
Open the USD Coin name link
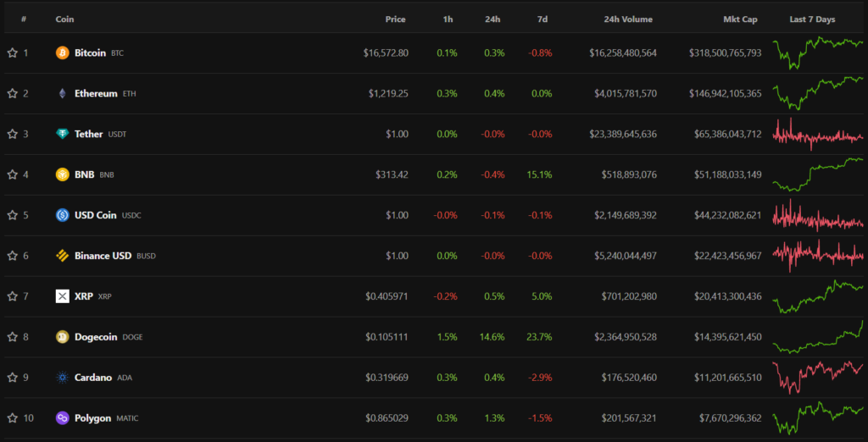click(x=96, y=215)
